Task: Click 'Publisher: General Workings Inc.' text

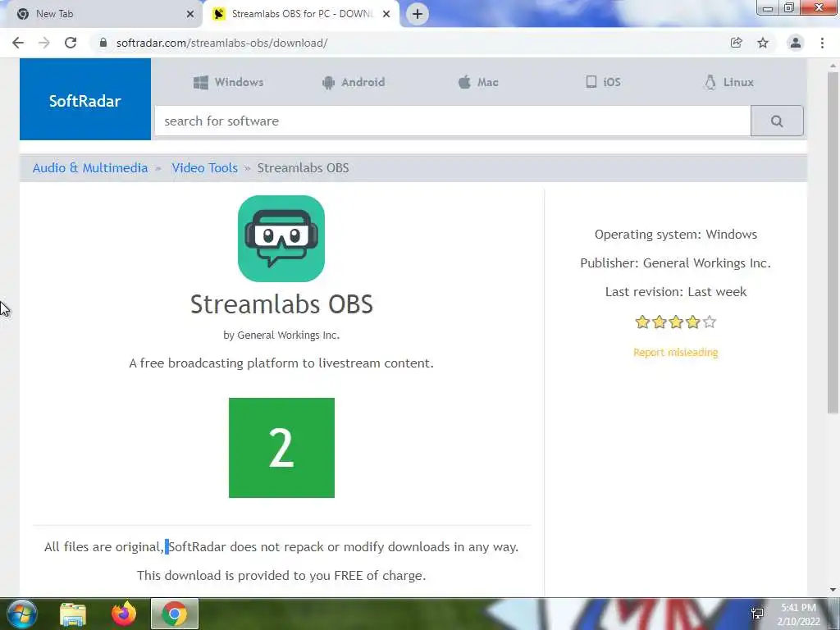Action: pos(676,263)
